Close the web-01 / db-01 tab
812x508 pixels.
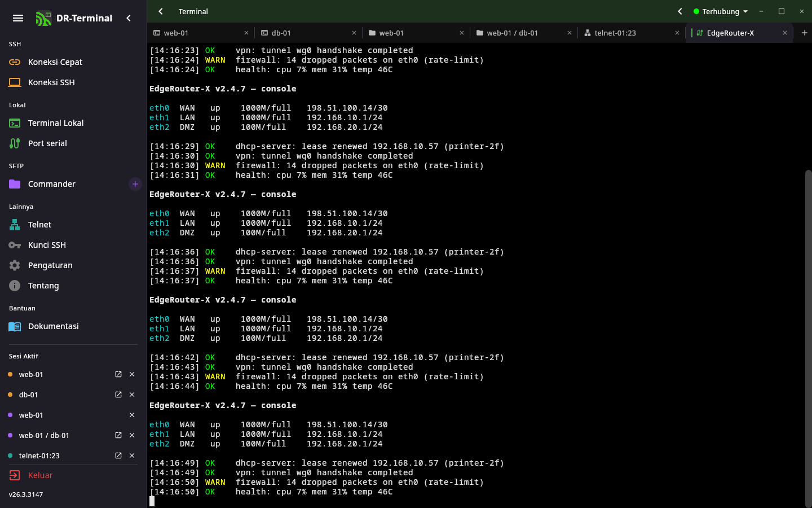click(x=570, y=33)
